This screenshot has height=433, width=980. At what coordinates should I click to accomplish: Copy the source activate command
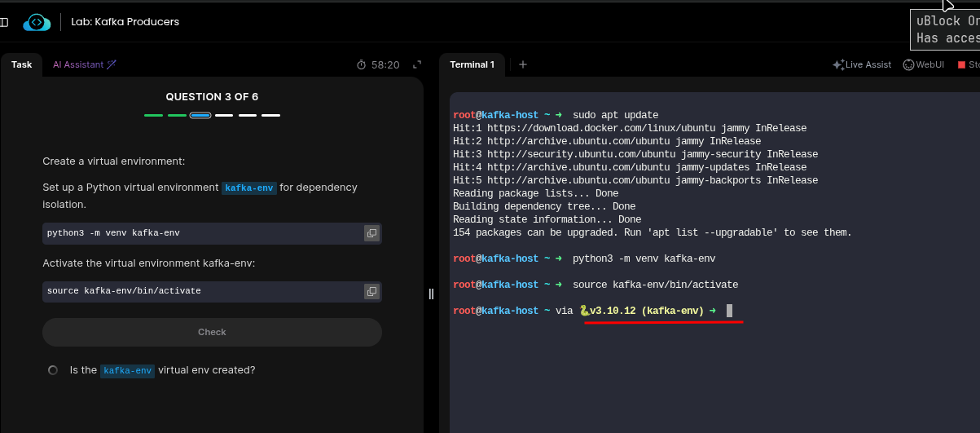tap(371, 291)
